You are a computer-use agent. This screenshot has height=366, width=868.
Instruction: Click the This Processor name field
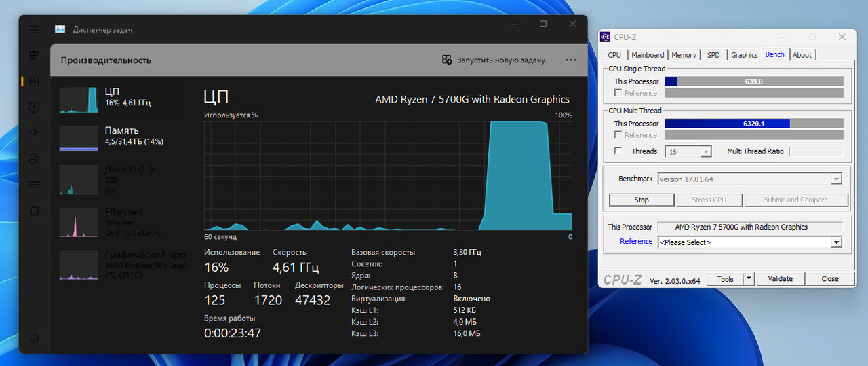(x=749, y=227)
